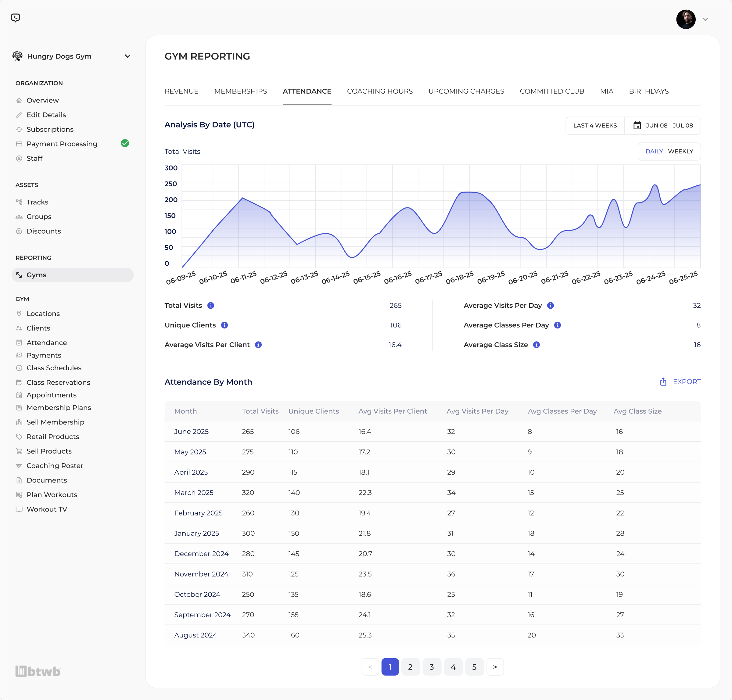Open the calendar icon next to date range
The width and height of the screenshot is (732, 700).
click(x=637, y=126)
